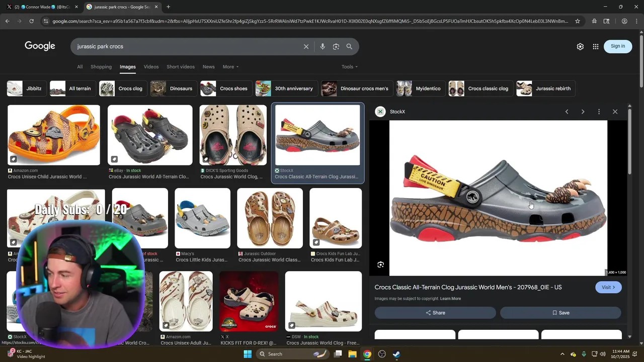Open a new browser tab
This screenshot has height=362, width=644.
click(x=168, y=7)
